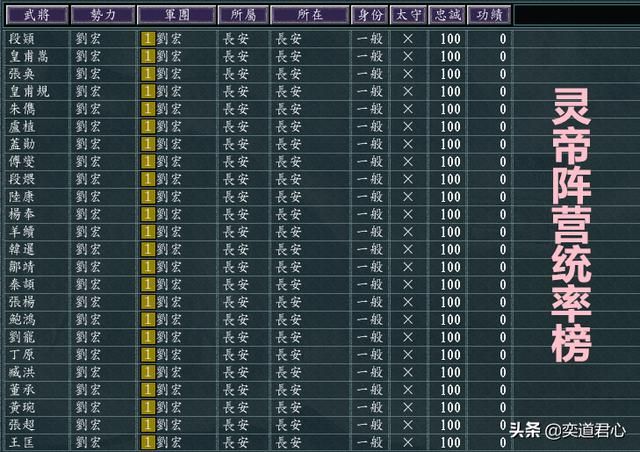
Task: Click the 太守 X mark in 董承 row
Action: (408, 390)
